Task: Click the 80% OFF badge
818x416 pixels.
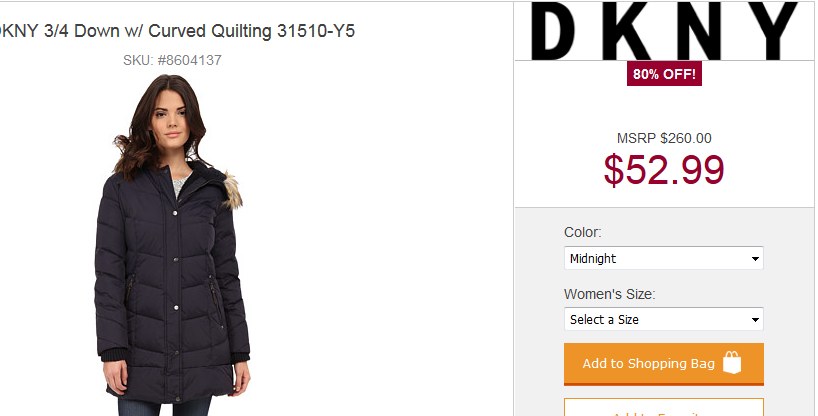Action: point(664,74)
